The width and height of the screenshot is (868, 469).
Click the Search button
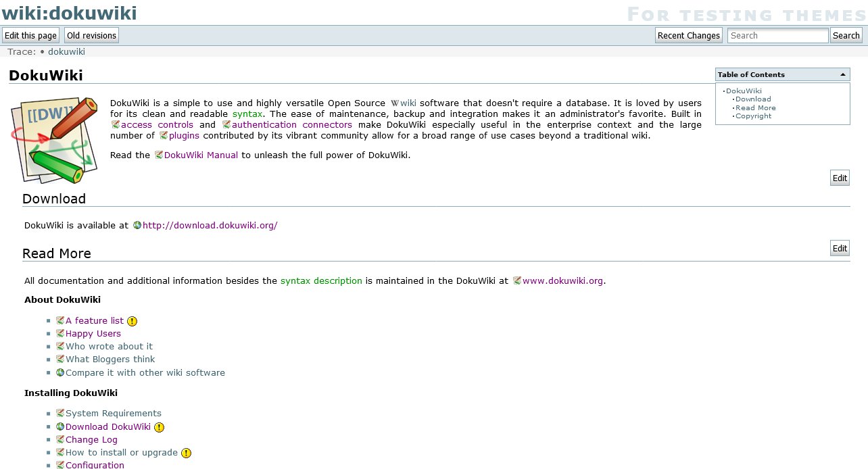click(846, 36)
